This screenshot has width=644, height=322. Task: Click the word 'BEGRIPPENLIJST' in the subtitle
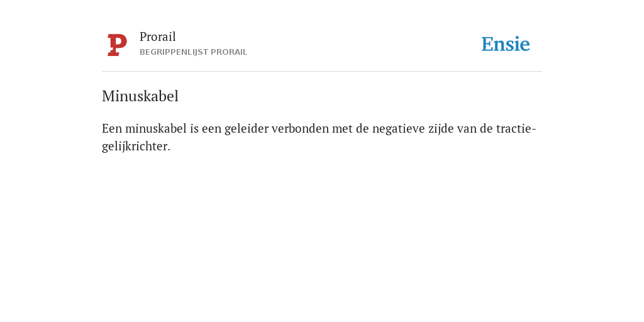[x=174, y=52]
